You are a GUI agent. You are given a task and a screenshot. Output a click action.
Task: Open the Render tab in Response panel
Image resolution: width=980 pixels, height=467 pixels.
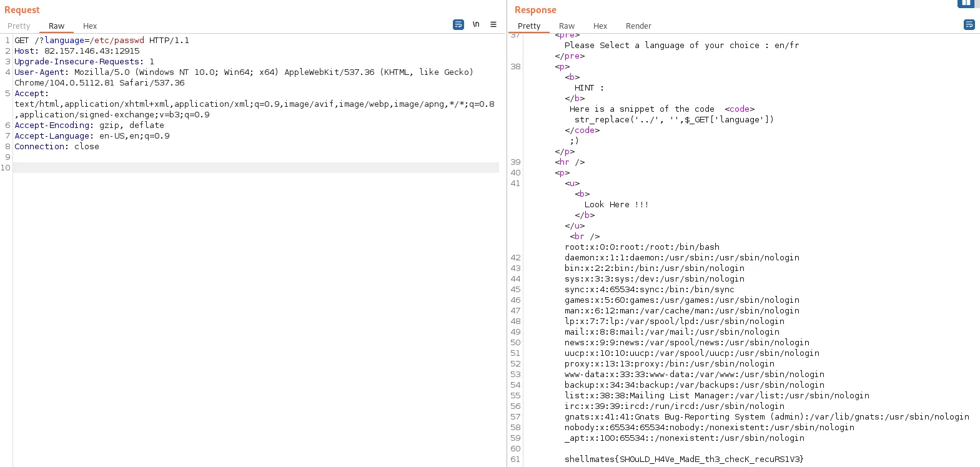click(638, 26)
